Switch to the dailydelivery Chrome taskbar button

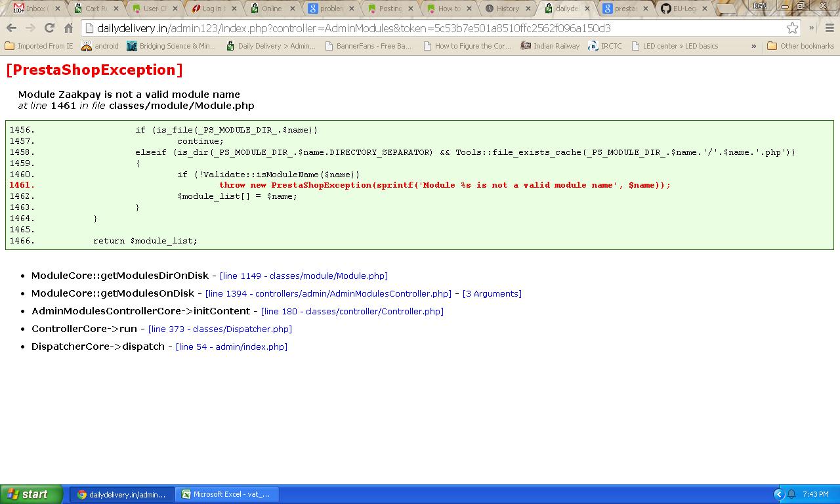click(x=122, y=494)
